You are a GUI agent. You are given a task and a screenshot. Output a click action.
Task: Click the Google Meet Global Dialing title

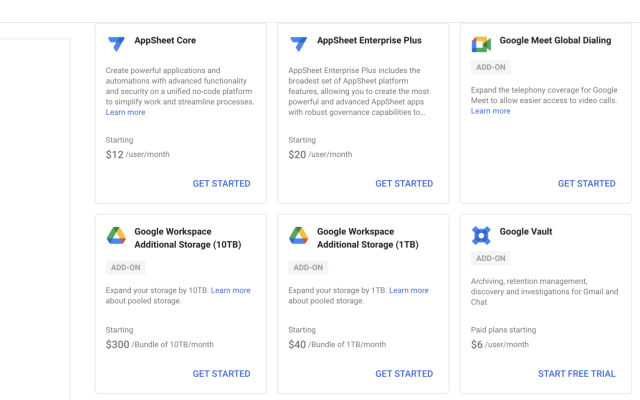tap(556, 40)
